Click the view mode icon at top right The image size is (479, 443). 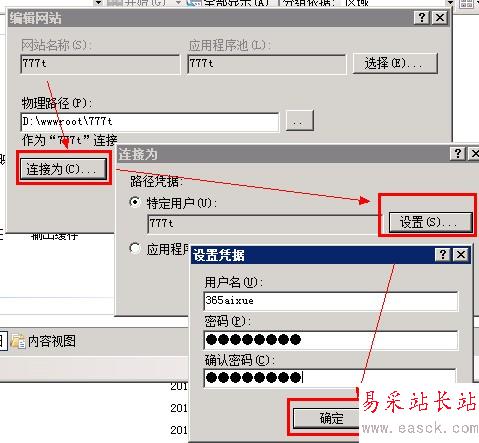[x=466, y=4]
